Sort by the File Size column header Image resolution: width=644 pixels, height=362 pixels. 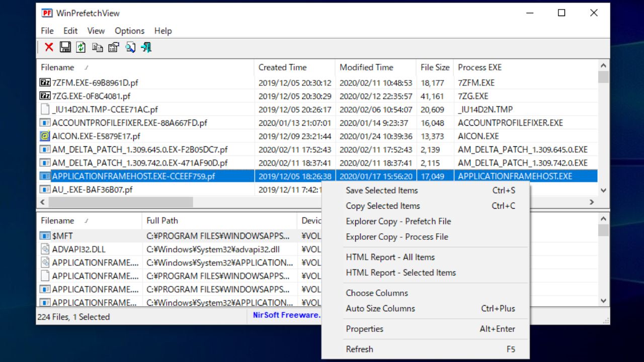(435, 67)
